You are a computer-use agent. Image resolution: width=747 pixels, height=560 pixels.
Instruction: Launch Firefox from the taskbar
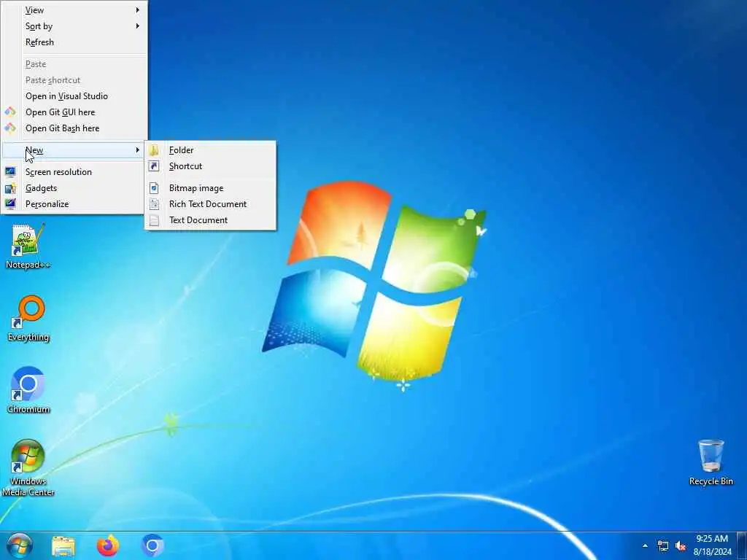pos(108,546)
